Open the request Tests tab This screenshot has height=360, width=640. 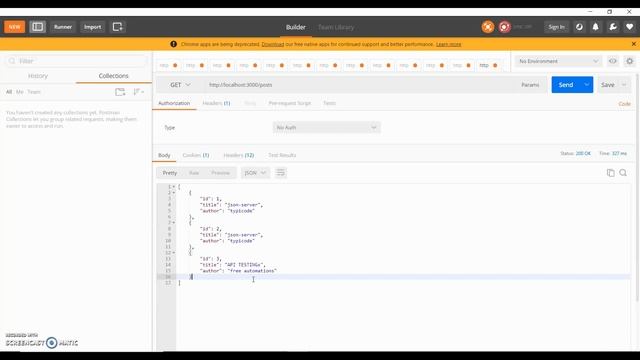[329, 103]
